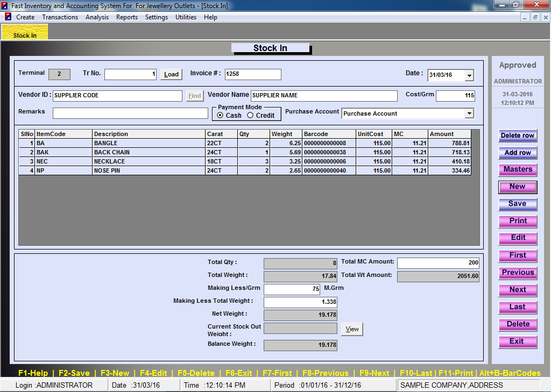The height and width of the screenshot is (392, 551).
Task: Click the Add row button
Action: (x=517, y=153)
